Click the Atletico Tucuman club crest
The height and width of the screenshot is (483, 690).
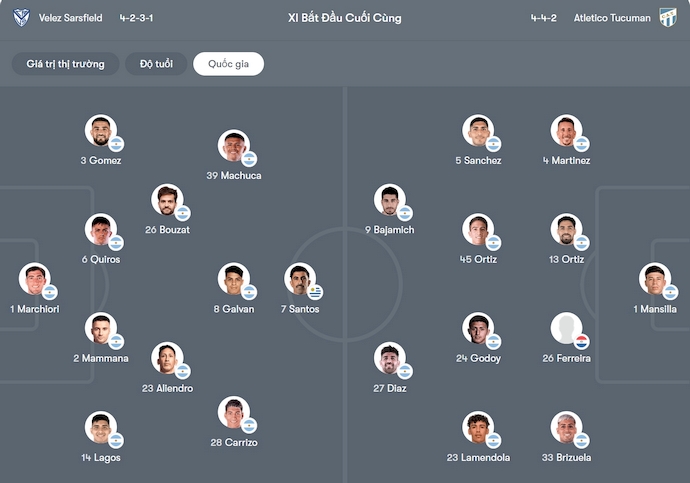(x=668, y=18)
